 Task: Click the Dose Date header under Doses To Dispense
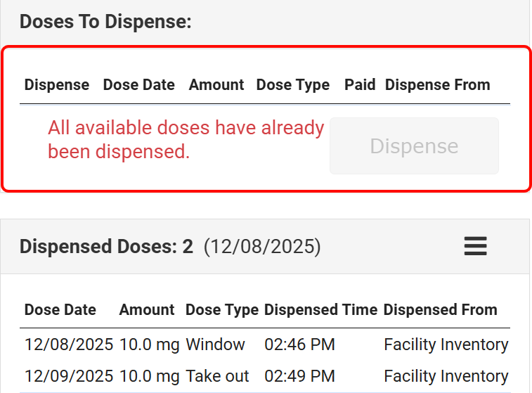pyautogui.click(x=138, y=85)
